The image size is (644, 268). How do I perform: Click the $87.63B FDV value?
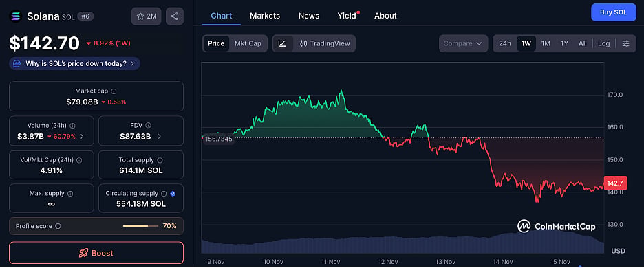click(135, 137)
